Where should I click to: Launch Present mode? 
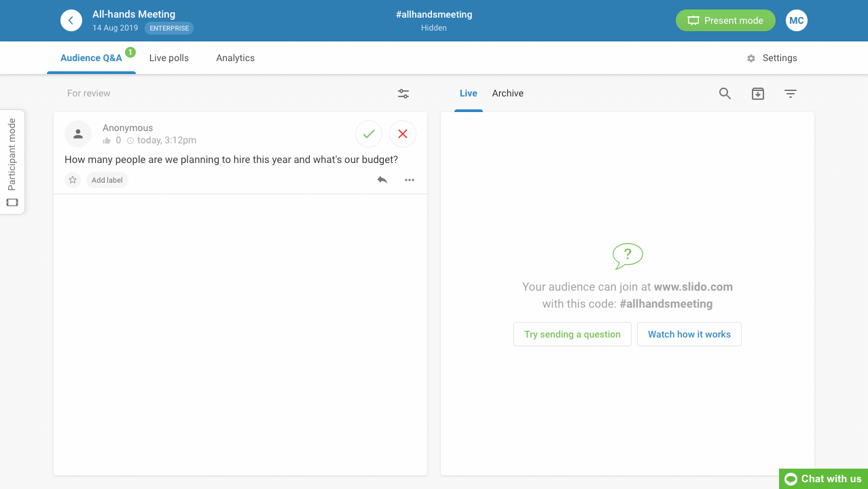tap(725, 20)
